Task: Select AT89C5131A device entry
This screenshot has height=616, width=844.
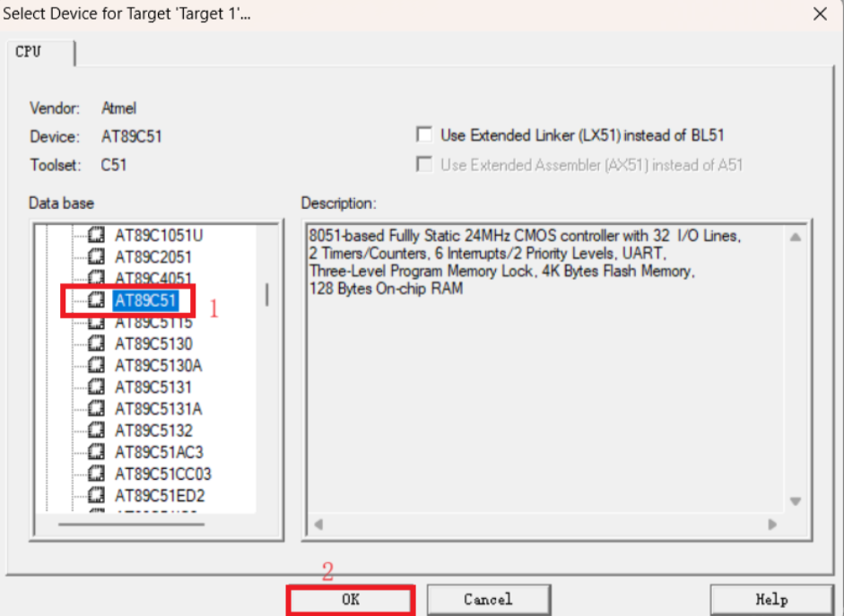Action: 158,409
